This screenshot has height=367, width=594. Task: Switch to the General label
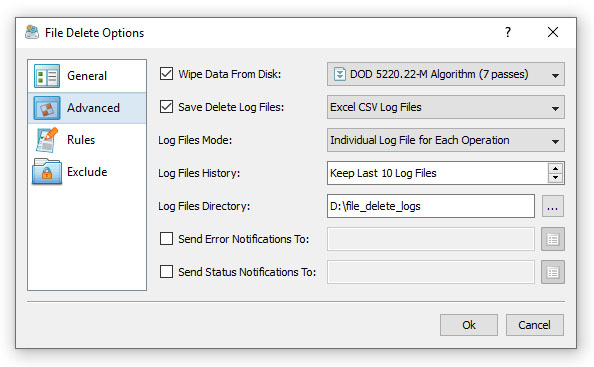(87, 76)
